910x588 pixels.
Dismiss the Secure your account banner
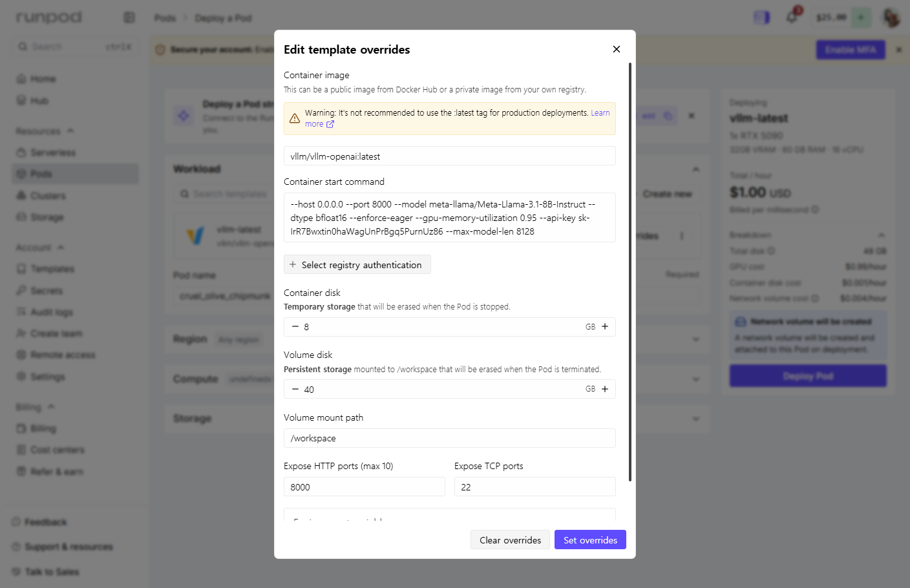tap(899, 50)
